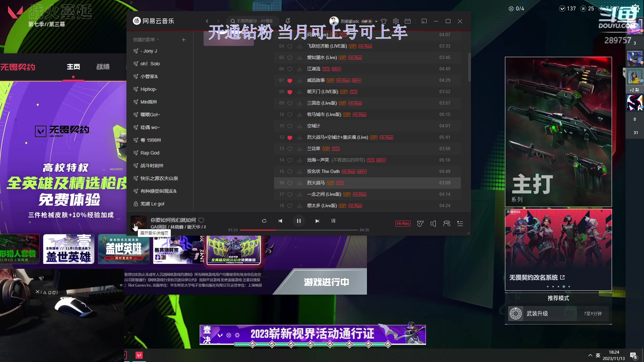Open NetEase Music settings gear
The image size is (644, 362).
click(396, 21)
